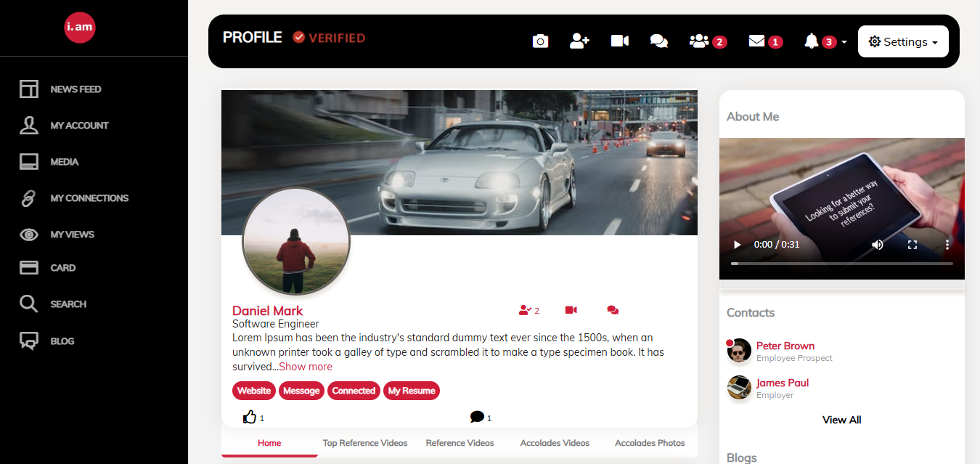Click the VERIFIED badge
Image resolution: width=980 pixels, height=464 pixels.
click(329, 38)
